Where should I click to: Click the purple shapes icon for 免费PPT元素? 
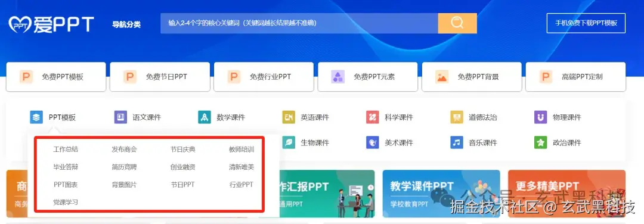(338, 77)
